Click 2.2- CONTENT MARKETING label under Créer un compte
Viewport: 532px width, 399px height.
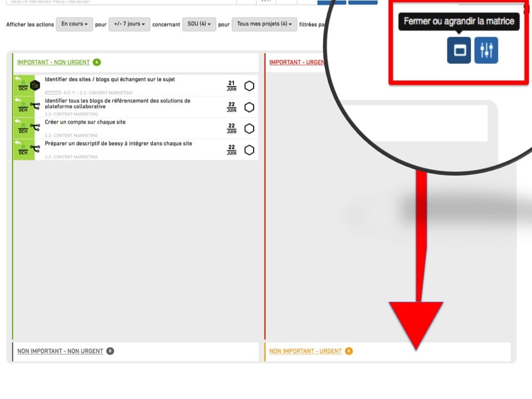point(71,135)
